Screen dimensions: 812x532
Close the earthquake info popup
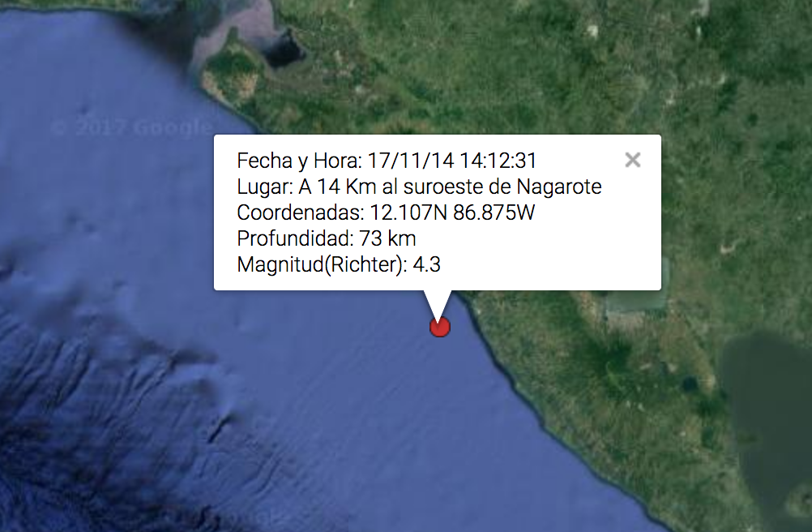[x=632, y=160]
